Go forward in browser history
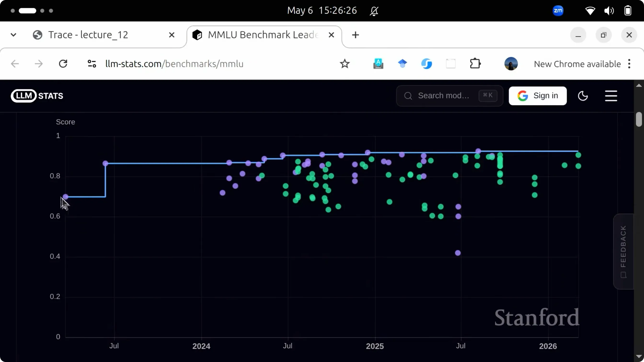Screen dimensions: 644x362 39,64
